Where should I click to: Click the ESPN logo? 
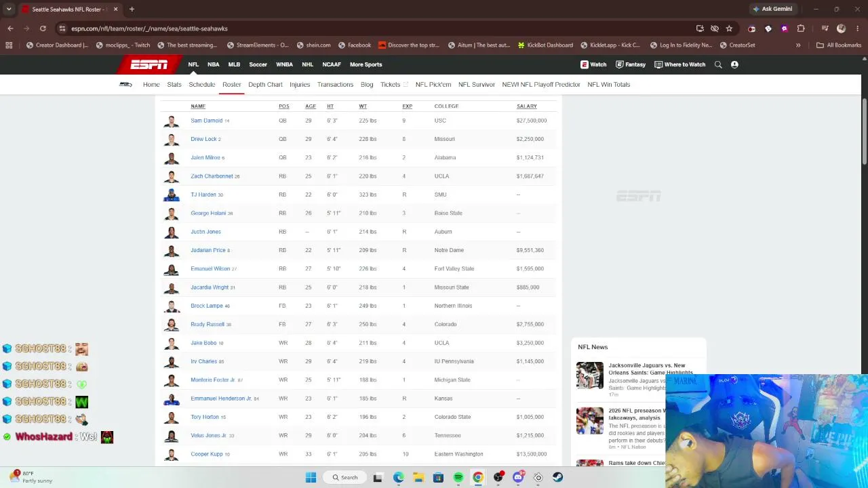tap(149, 64)
